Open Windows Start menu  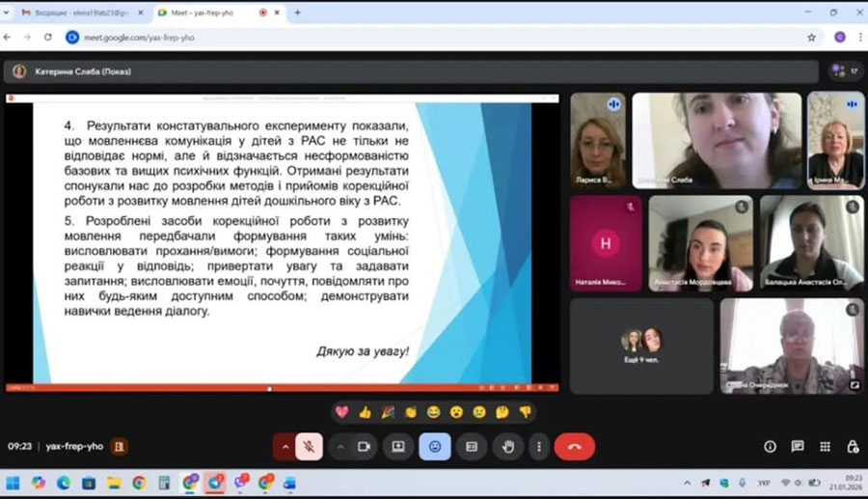click(13, 483)
